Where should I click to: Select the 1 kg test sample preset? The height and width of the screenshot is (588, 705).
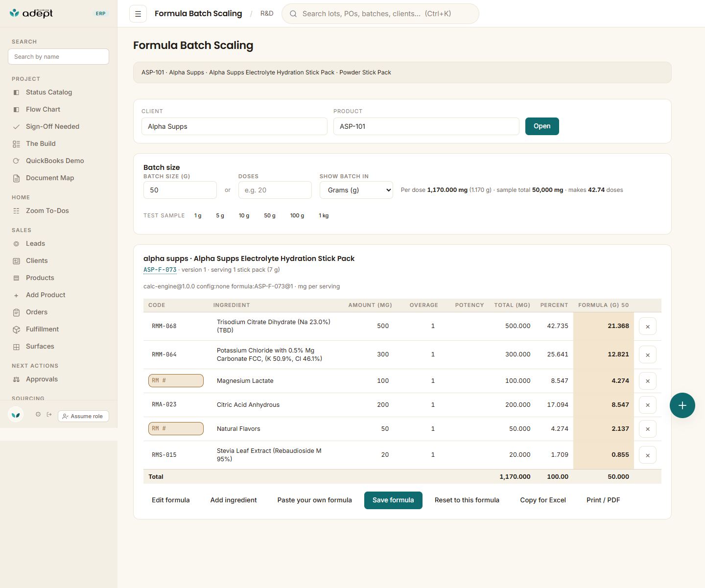pos(324,215)
